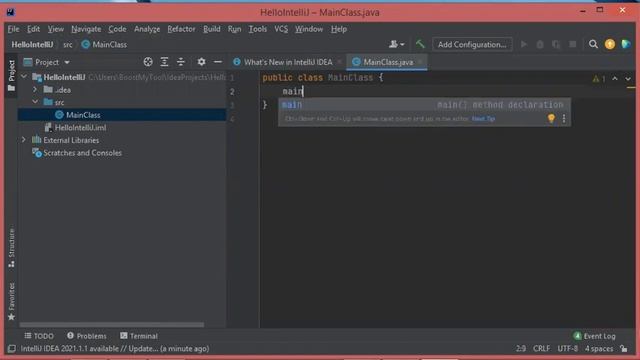Open the Build menu
This screenshot has width=640, height=360.
point(211,29)
